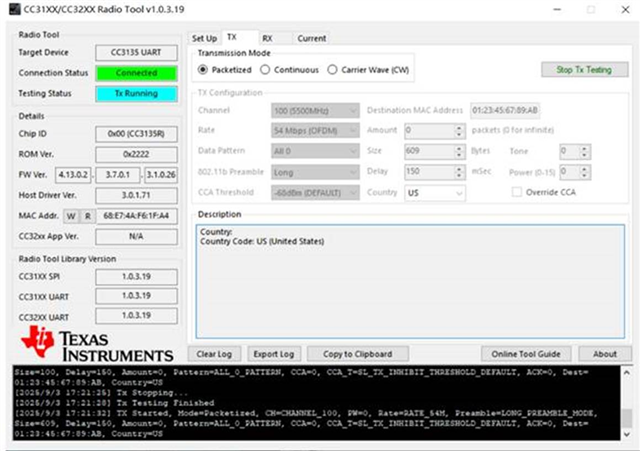The width and height of the screenshot is (640, 451).
Task: Click the 'Tx Stopping...' log line
Action: point(101,393)
